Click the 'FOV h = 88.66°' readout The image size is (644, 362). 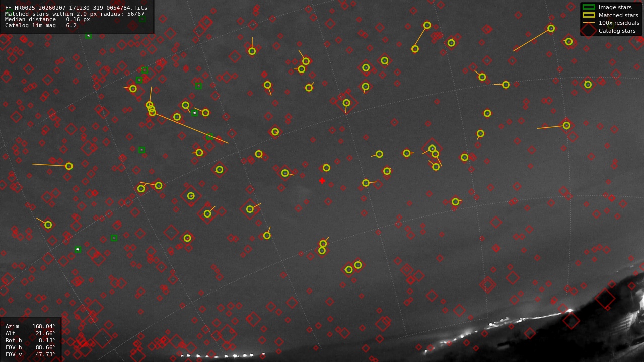30,347
